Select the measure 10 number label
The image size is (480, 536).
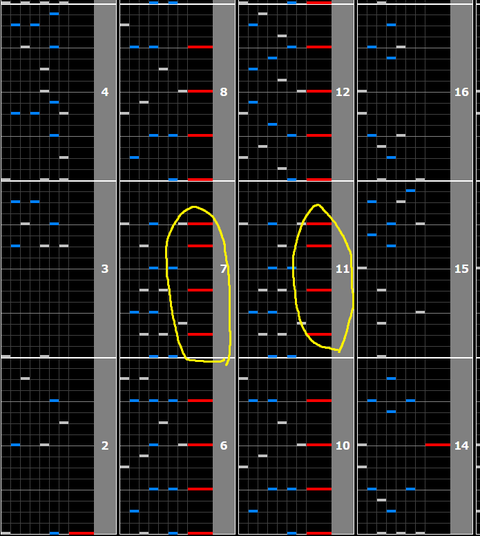click(343, 446)
